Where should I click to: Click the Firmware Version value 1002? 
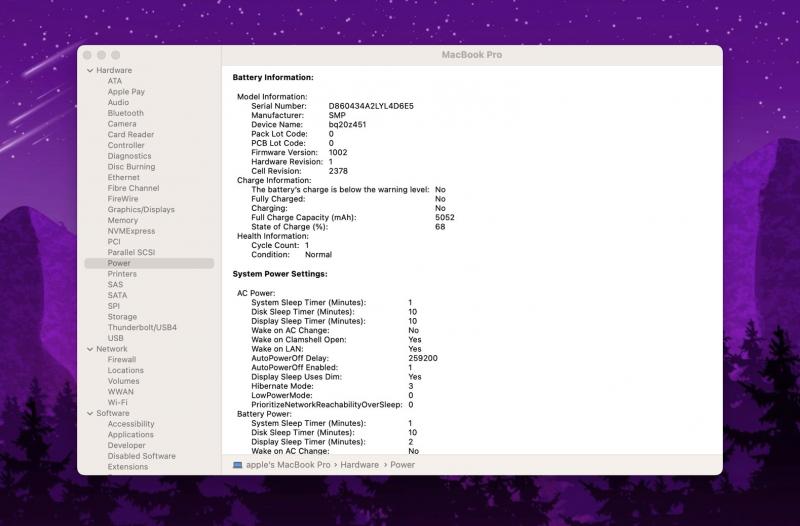[338, 153]
